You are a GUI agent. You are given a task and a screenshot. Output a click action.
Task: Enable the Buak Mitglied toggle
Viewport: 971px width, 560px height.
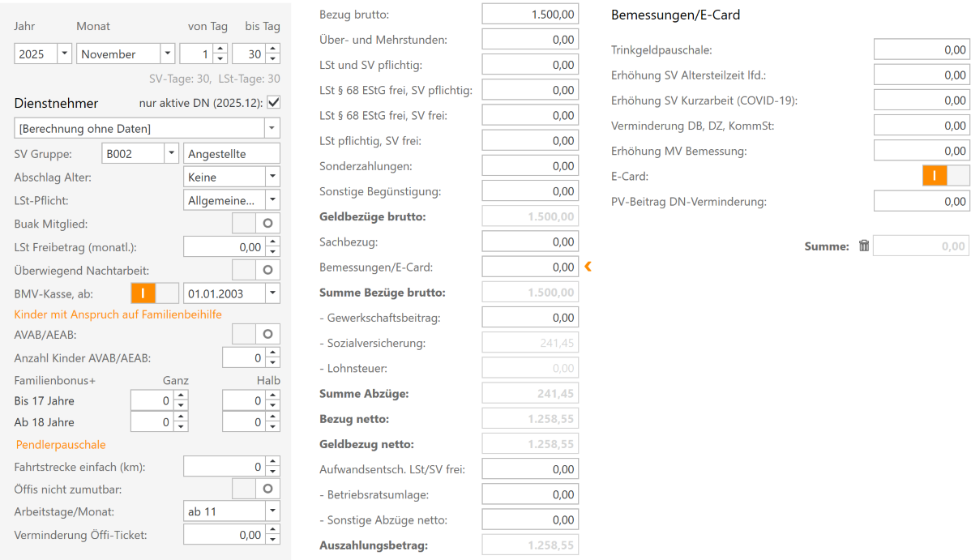coord(256,224)
